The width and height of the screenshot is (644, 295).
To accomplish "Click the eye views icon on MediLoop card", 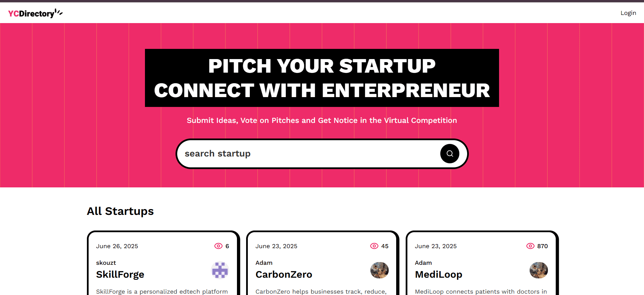I will tap(530, 246).
